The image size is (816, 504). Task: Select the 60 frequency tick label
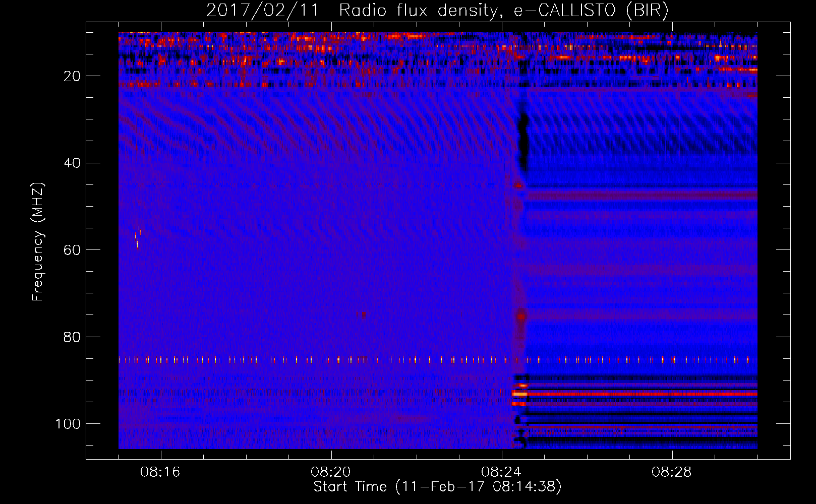tap(72, 250)
